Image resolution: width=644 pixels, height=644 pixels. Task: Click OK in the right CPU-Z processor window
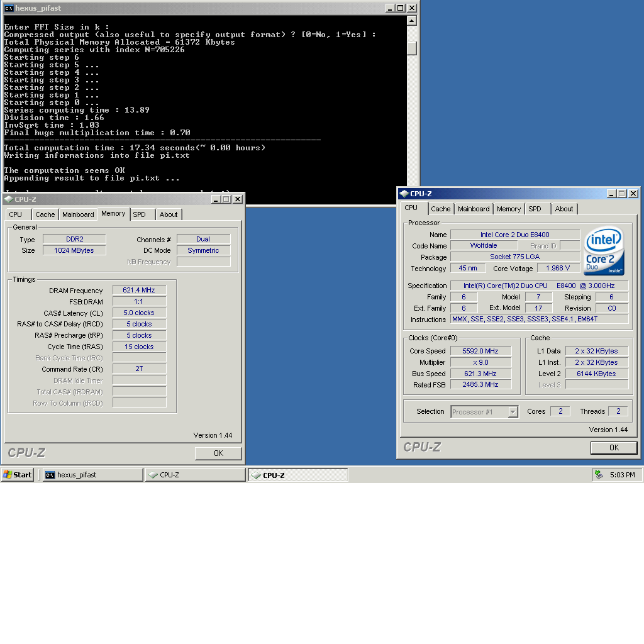tap(614, 448)
